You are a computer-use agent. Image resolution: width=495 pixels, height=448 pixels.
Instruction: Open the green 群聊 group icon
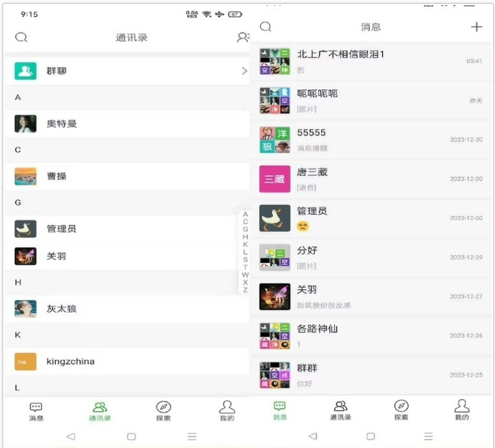[25, 71]
